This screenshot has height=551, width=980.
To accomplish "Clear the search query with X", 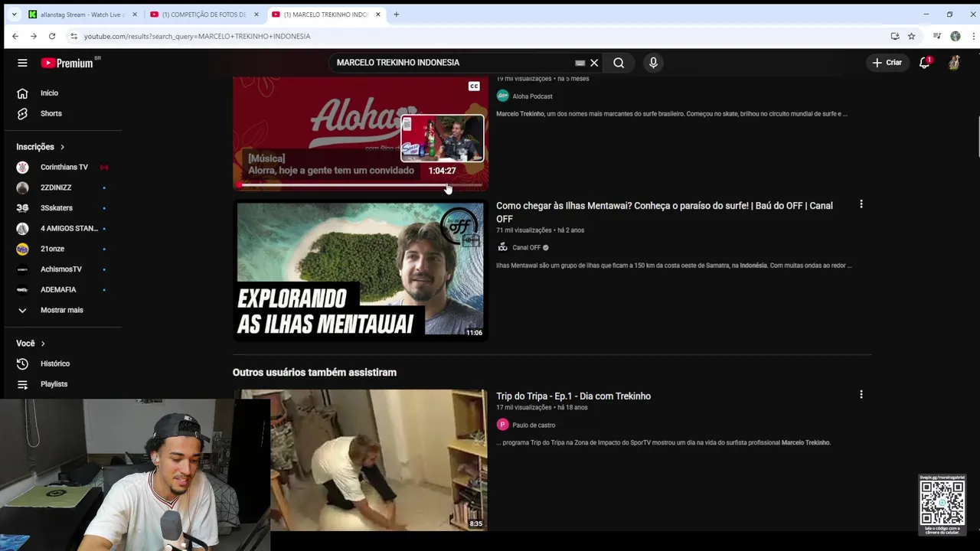I will click(x=594, y=63).
